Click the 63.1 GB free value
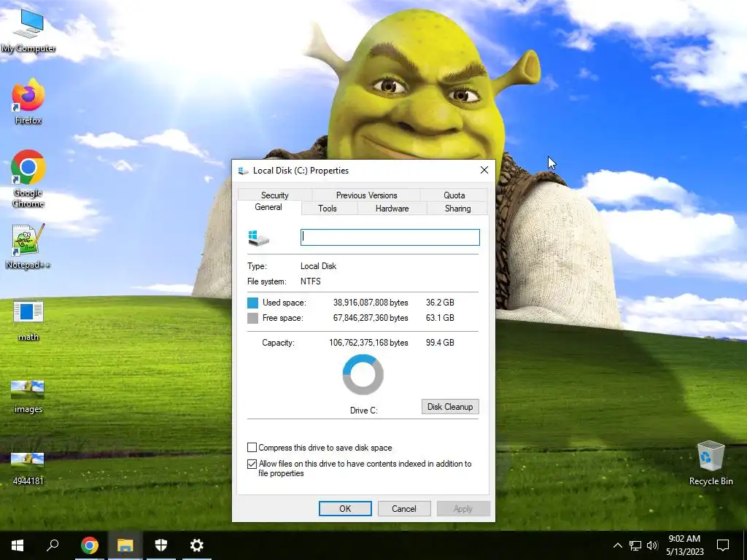 440,318
